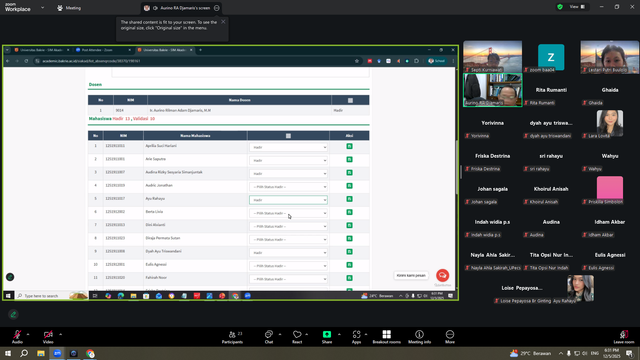The image size is (640, 360).
Task: Expand the Video options arrow
Action: pyautogui.click(x=60, y=334)
